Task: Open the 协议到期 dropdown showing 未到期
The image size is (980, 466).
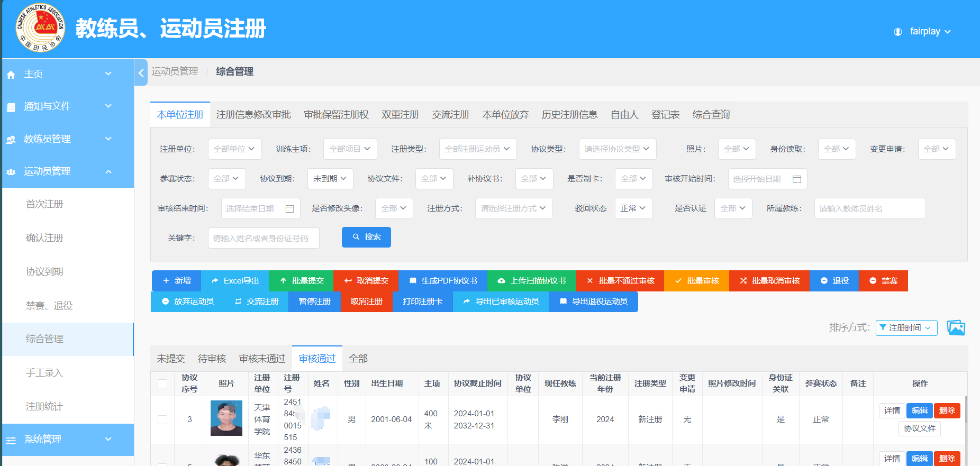Action: click(x=330, y=179)
